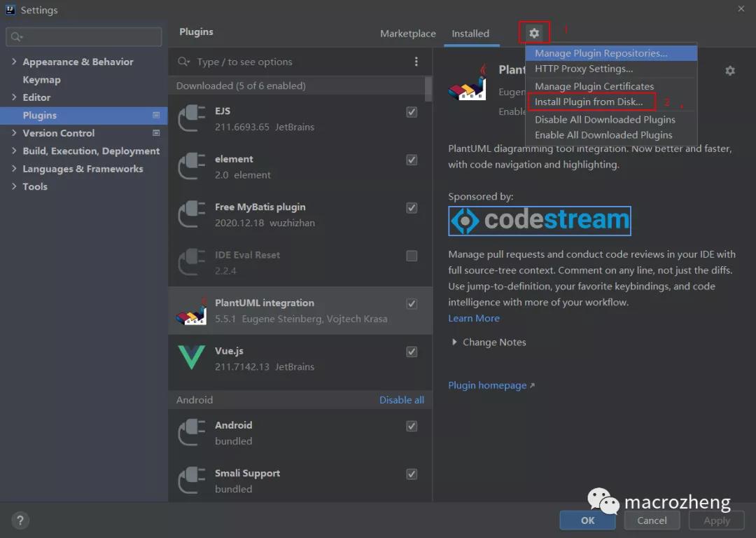The image size is (756, 538).
Task: Open the help question mark button
Action: [20, 520]
